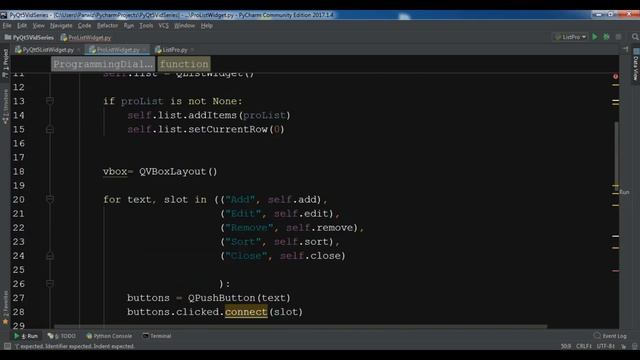Image resolution: width=640 pixels, height=360 pixels.
Task: Open the Code menu
Action: tap(84, 26)
